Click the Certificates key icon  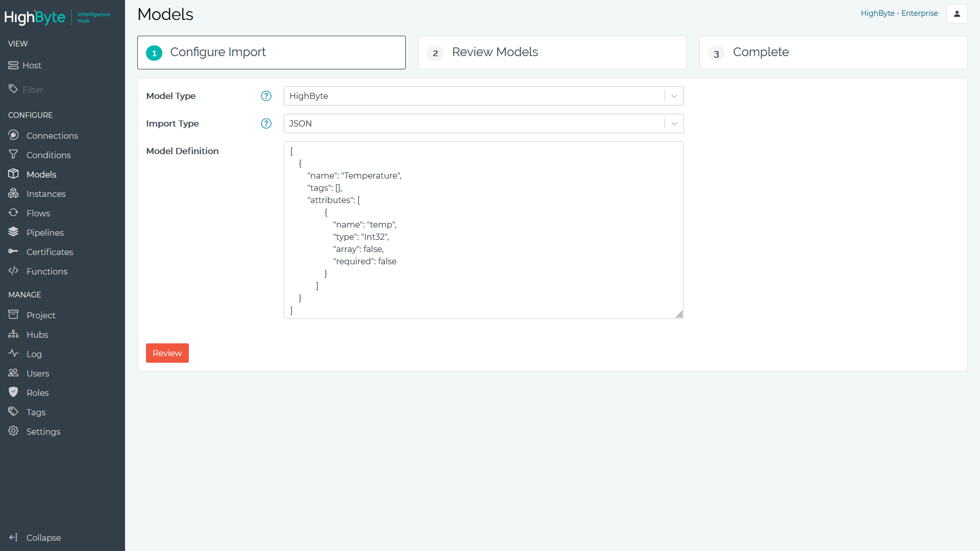pyautogui.click(x=13, y=252)
